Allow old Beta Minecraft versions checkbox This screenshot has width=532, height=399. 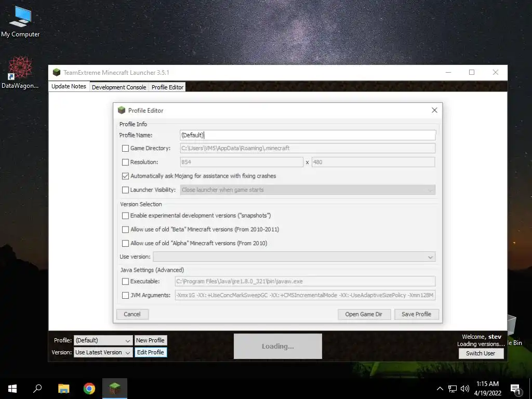coord(125,230)
